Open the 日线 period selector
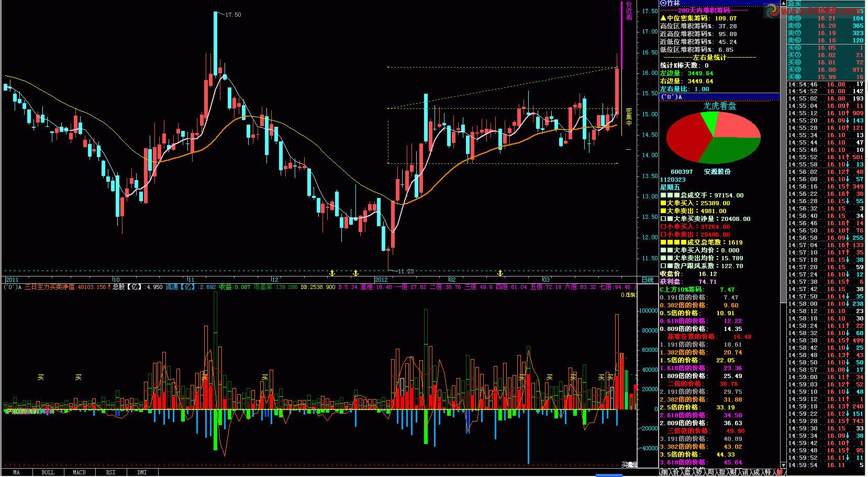868x477 pixels. [648, 280]
